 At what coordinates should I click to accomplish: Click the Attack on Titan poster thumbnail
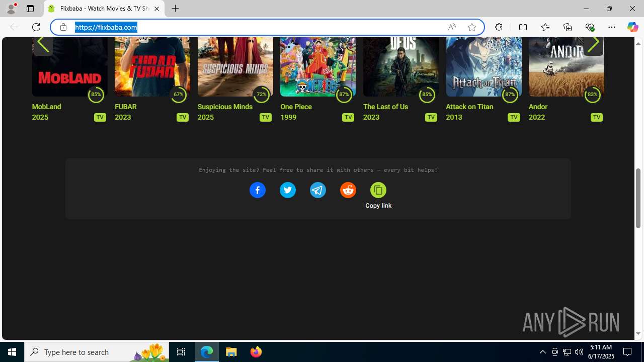pyautogui.click(x=484, y=67)
